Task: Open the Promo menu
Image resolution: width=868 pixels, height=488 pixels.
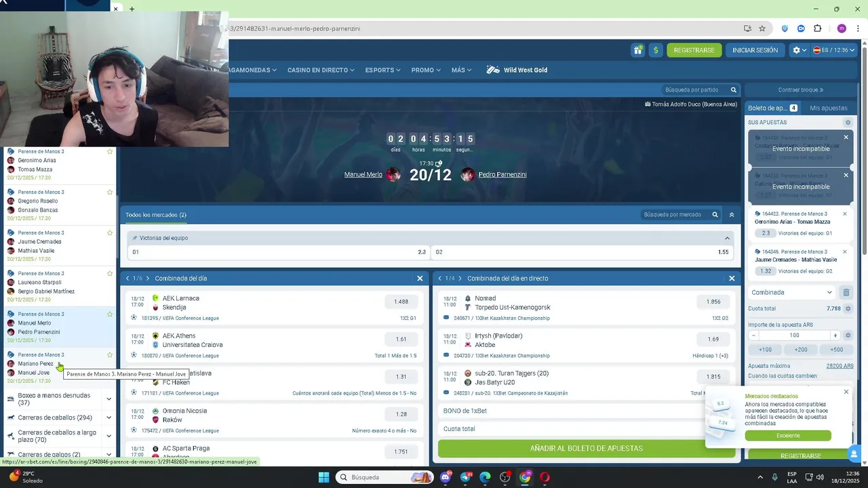Action: (426, 70)
